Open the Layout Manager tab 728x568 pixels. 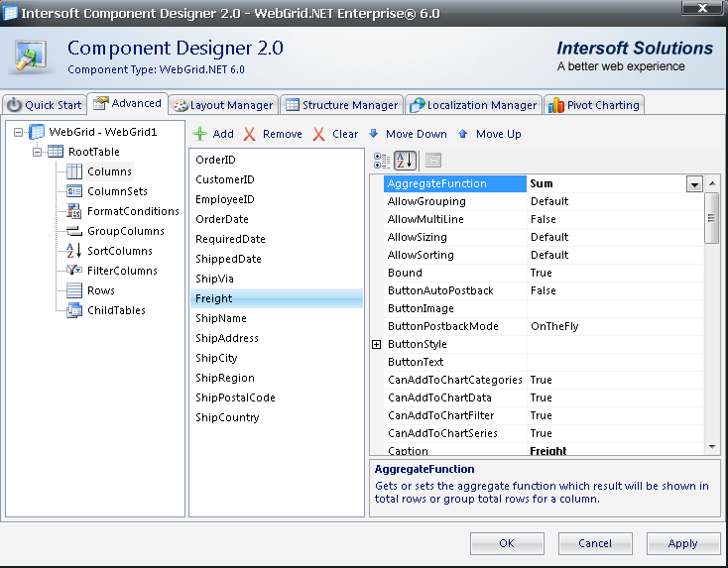(223, 105)
